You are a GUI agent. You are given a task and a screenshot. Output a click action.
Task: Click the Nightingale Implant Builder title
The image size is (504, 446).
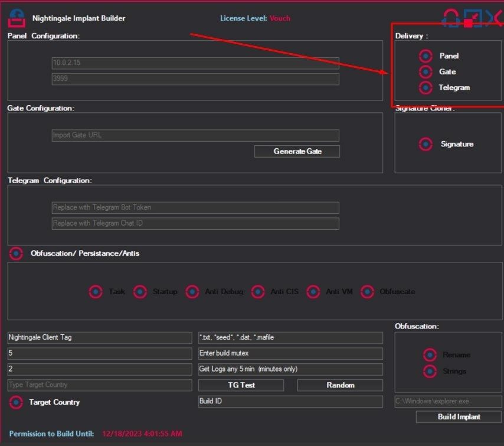tap(78, 18)
